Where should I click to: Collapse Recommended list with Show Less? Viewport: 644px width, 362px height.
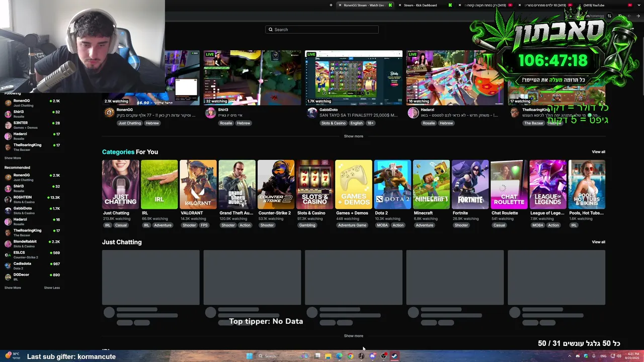(x=52, y=288)
